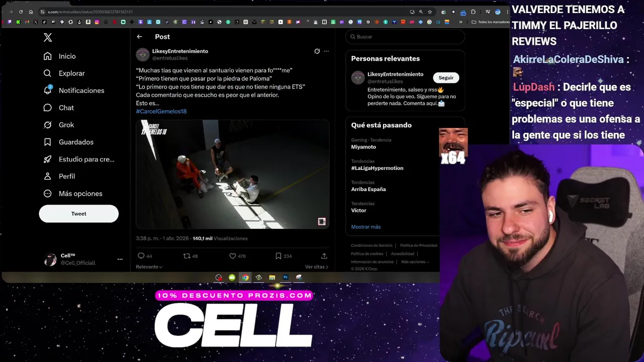Click the post's 140,1 mil Visualizaciones count

point(220,238)
